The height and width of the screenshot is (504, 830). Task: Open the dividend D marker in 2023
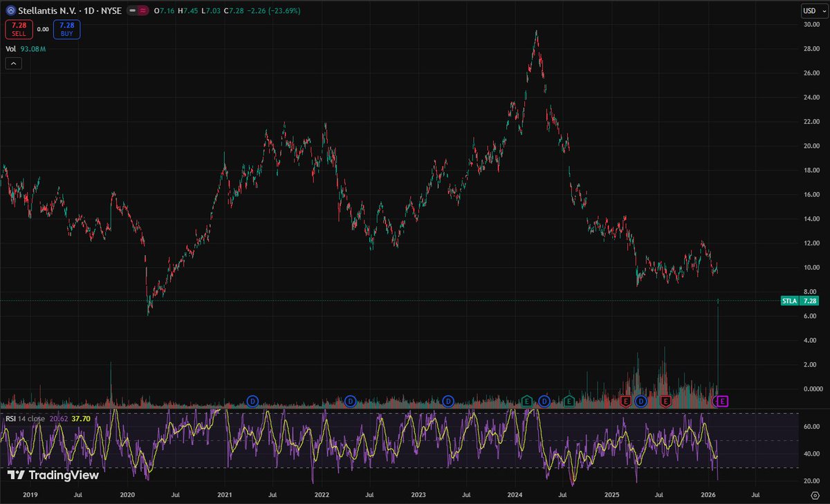448,400
